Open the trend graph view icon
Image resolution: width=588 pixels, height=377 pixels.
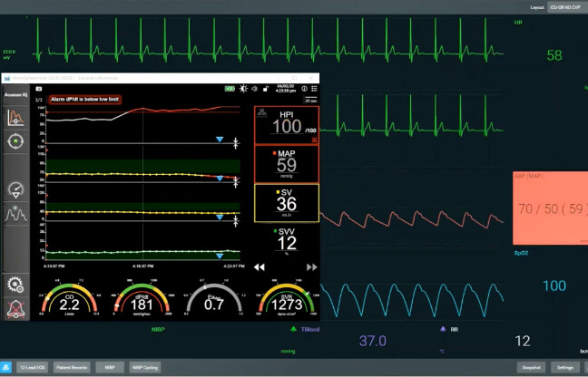pyautogui.click(x=15, y=117)
